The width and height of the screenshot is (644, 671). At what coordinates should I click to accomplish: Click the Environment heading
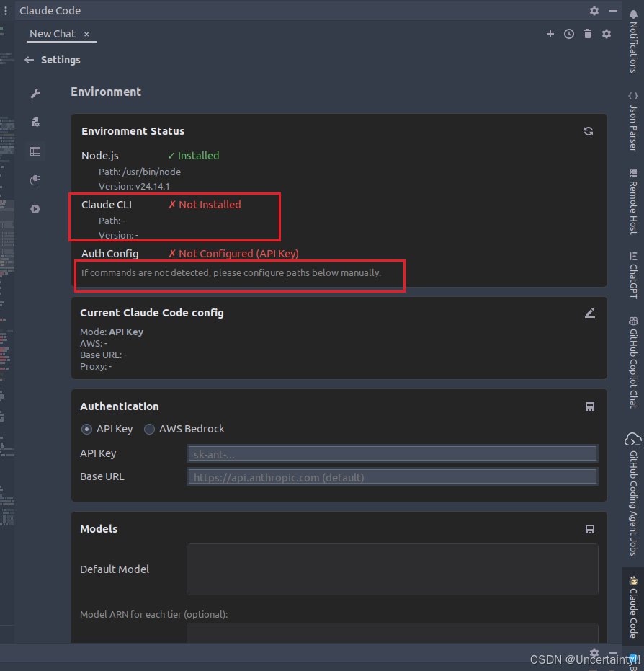tap(106, 92)
